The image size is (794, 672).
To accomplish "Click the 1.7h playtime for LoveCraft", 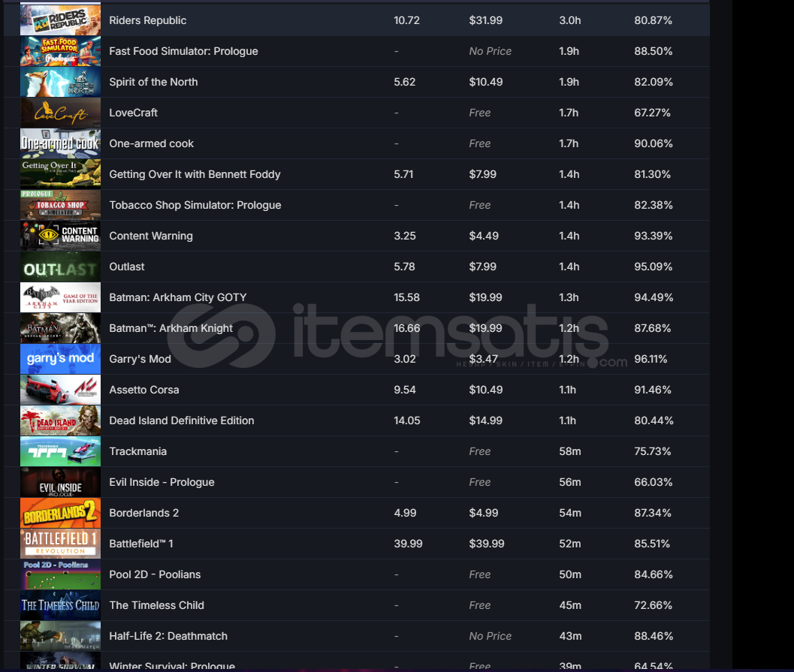I will coord(569,113).
